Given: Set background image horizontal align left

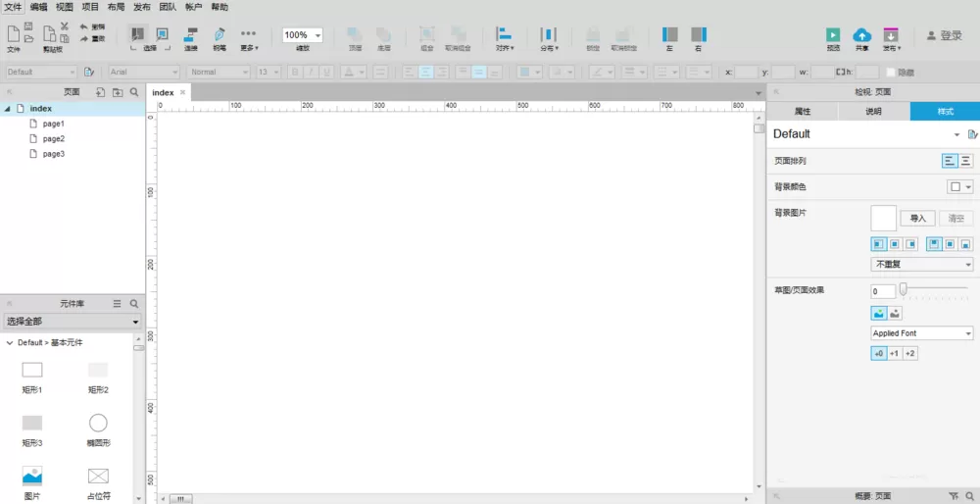Looking at the screenshot, I should point(879,244).
